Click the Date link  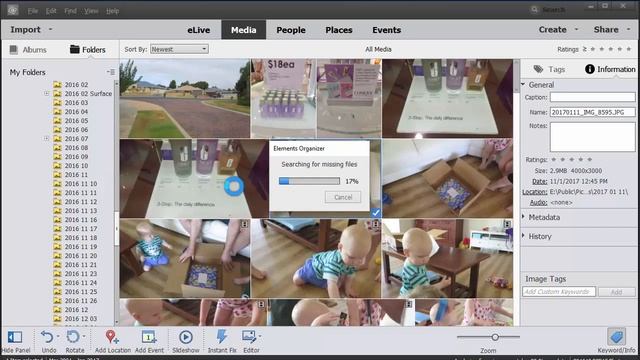(x=540, y=181)
